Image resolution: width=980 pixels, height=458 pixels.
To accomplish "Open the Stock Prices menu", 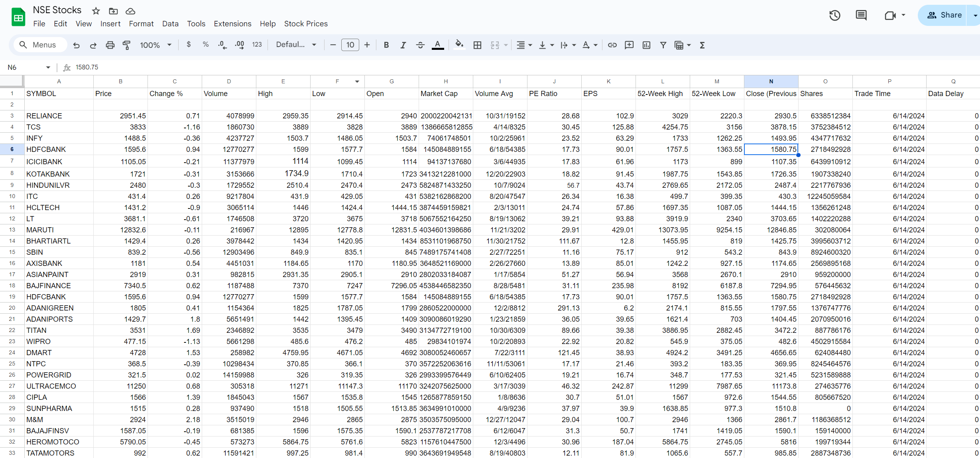I will (x=305, y=24).
